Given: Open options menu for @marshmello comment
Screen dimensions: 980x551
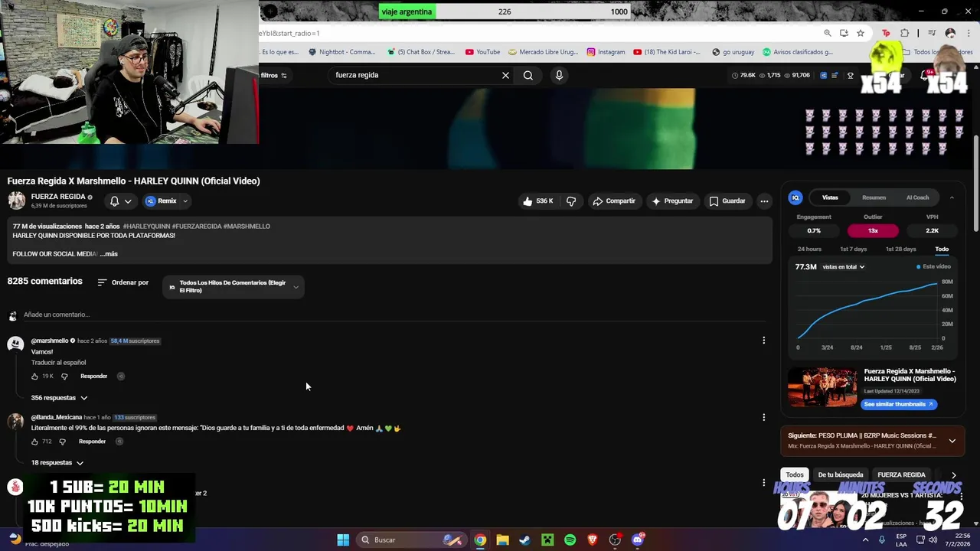Looking at the screenshot, I should (763, 341).
